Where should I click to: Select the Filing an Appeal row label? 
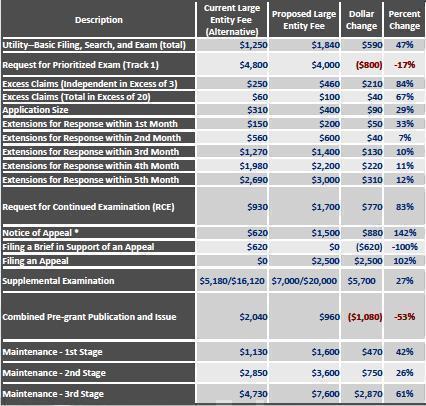(35, 261)
